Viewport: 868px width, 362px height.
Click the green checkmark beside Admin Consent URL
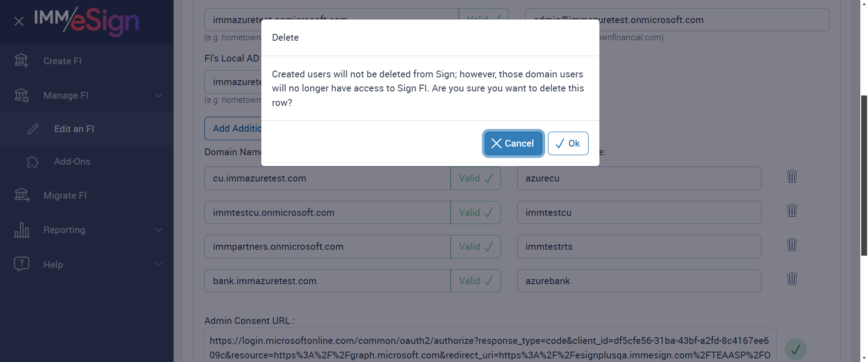[x=795, y=349]
